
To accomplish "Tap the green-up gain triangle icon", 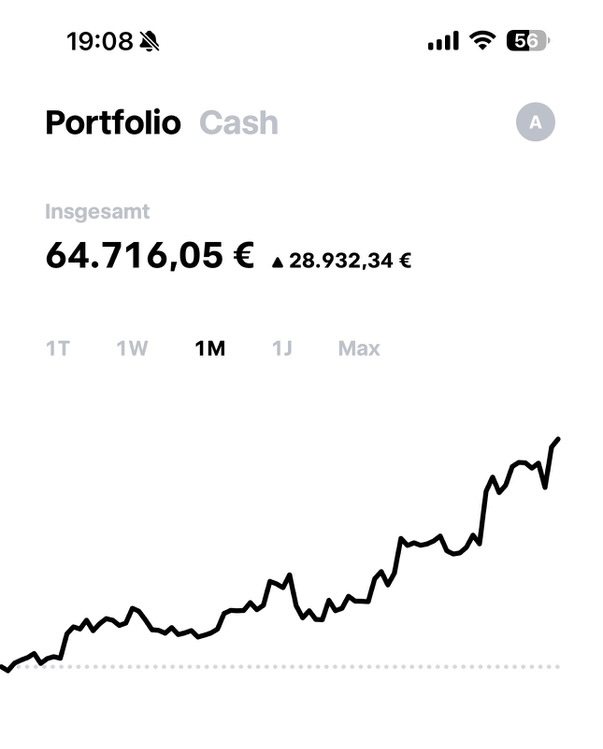I will (x=277, y=262).
